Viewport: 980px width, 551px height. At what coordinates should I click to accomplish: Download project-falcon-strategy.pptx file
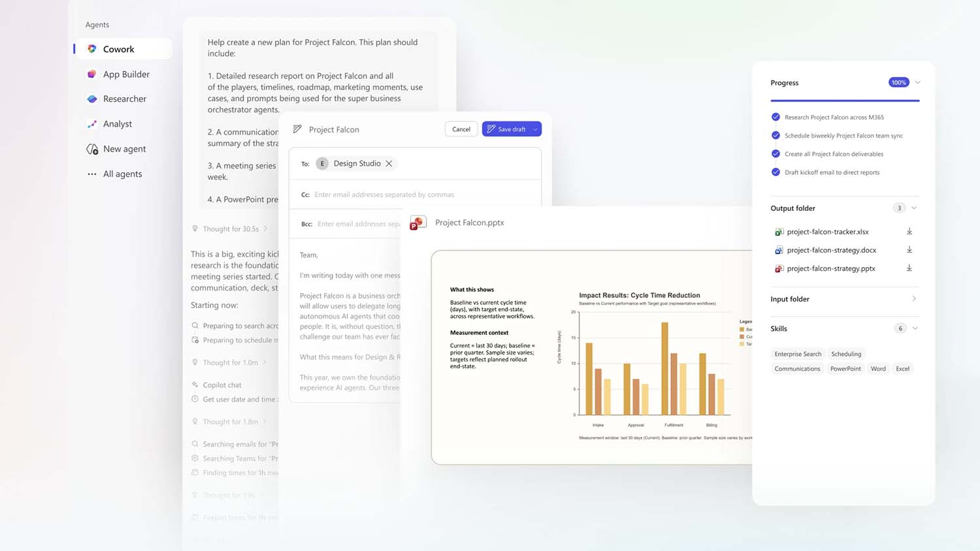coord(909,268)
